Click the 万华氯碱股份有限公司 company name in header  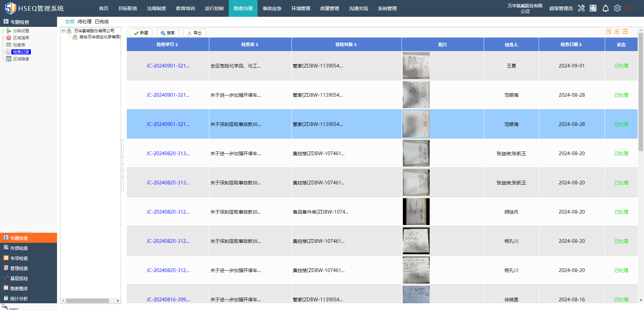coord(525,8)
